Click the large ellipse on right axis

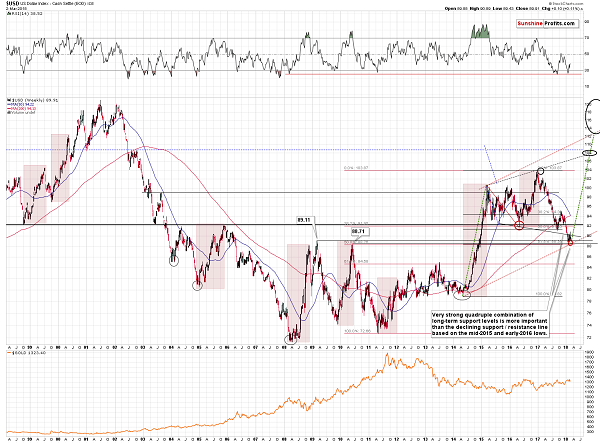point(591,114)
